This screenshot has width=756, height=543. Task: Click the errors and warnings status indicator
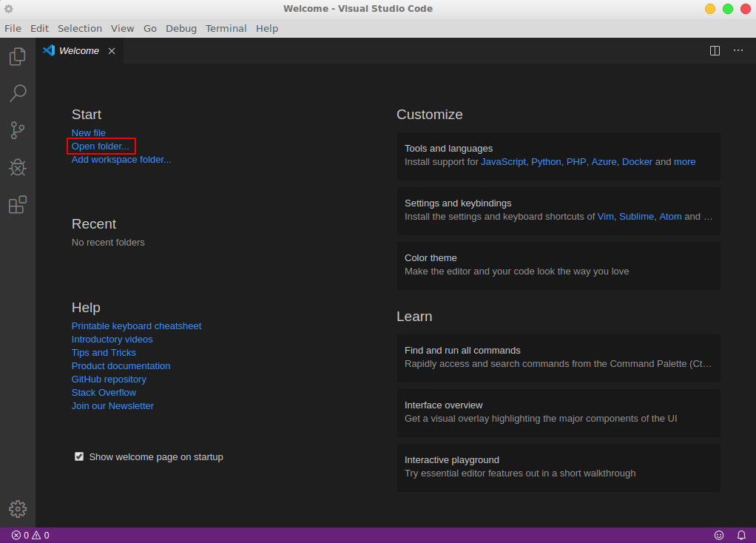(x=30, y=536)
